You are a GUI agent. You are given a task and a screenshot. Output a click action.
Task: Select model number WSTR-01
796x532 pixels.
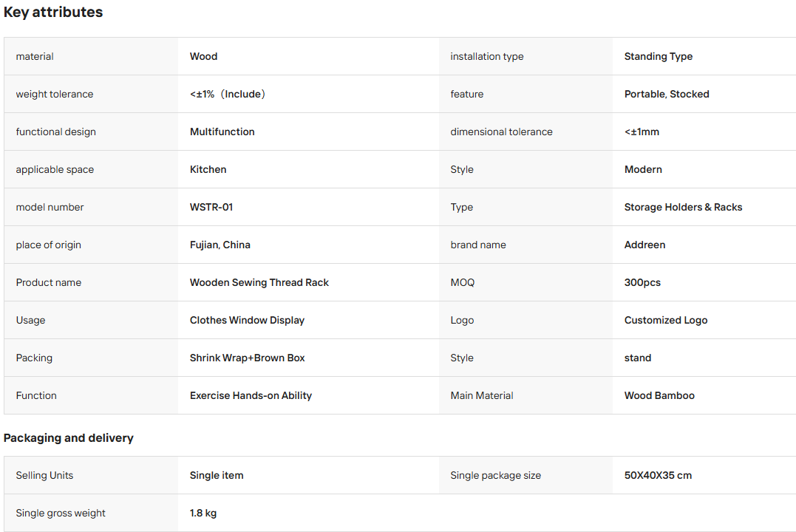point(211,207)
